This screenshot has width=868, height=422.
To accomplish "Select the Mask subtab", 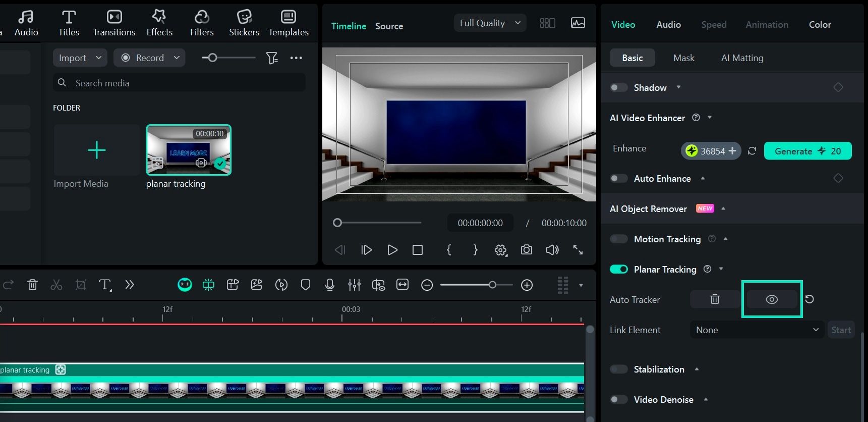I will [684, 58].
